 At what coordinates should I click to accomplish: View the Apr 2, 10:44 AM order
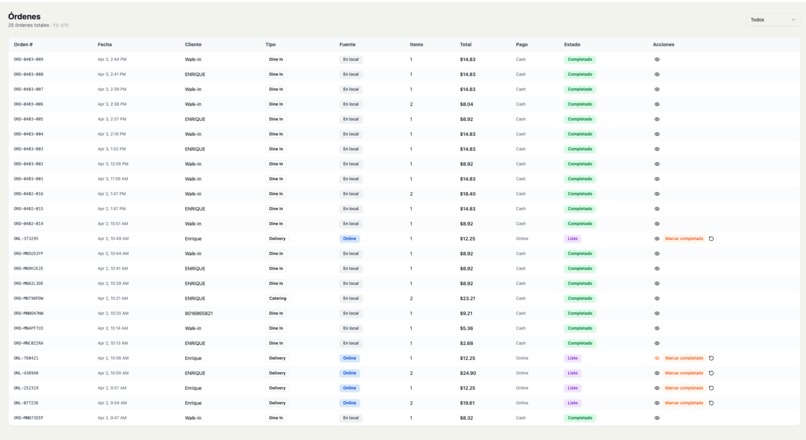[x=657, y=253]
